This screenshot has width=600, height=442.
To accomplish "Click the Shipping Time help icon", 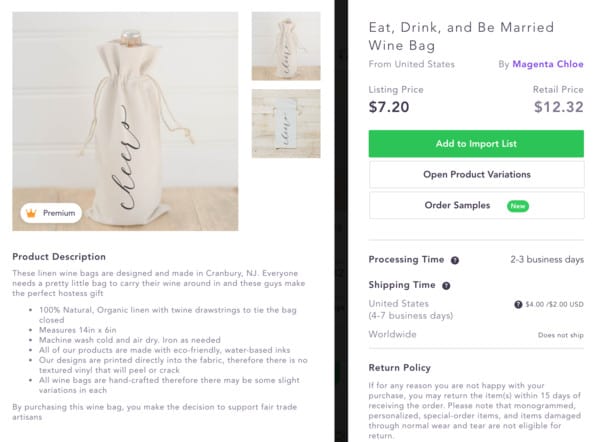I will pos(444,285).
